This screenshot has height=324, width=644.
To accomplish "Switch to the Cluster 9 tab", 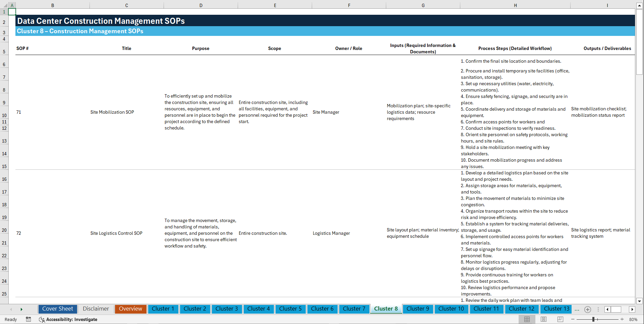I will coord(418,309).
